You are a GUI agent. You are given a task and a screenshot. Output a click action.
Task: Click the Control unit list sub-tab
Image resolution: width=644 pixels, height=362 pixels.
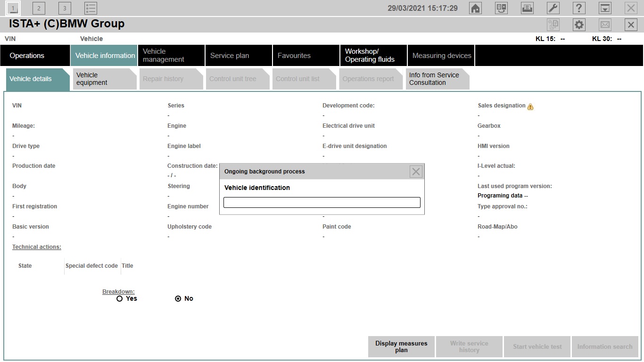[x=304, y=79]
